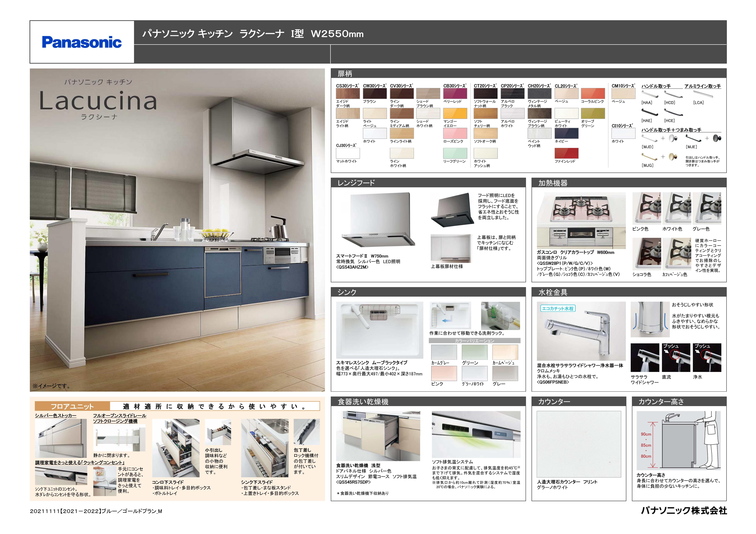This screenshot has height=534, width=756.
Task: Pick the シェードブラウン柄 door swatch
Action: pos(428,93)
